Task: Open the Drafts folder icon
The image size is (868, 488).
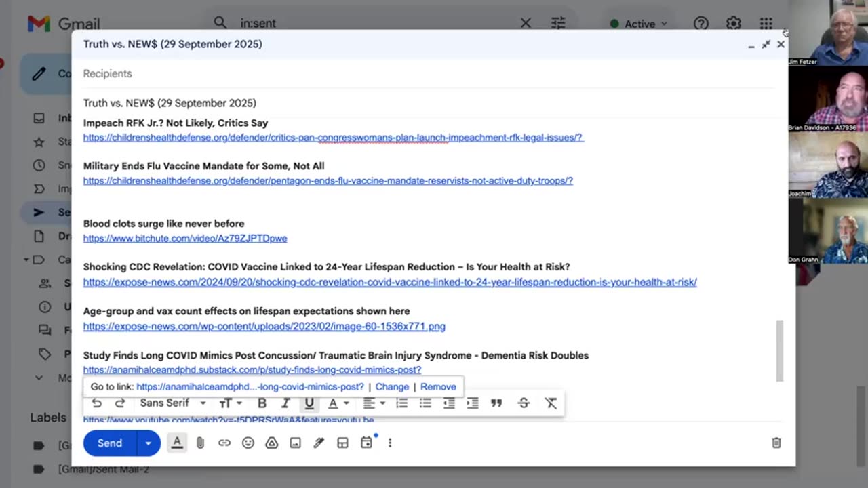Action: 39,236
